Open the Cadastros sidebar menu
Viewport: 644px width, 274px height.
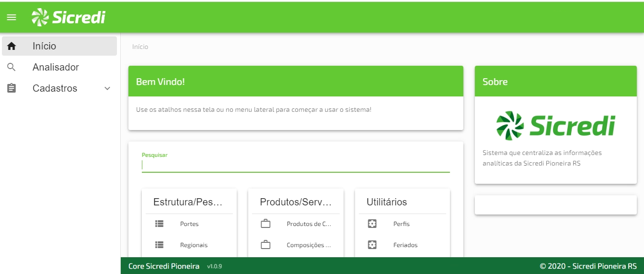tap(59, 88)
